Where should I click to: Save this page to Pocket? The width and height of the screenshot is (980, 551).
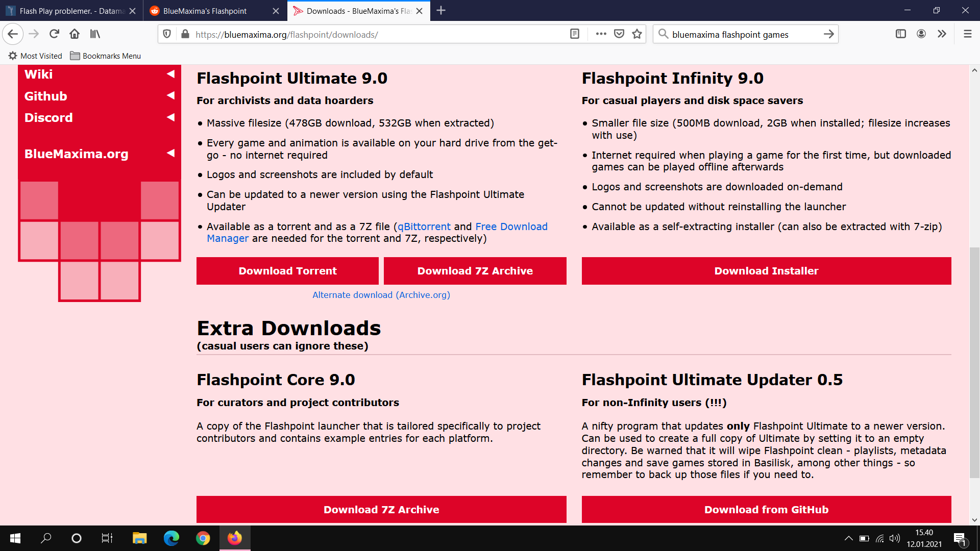pyautogui.click(x=619, y=34)
